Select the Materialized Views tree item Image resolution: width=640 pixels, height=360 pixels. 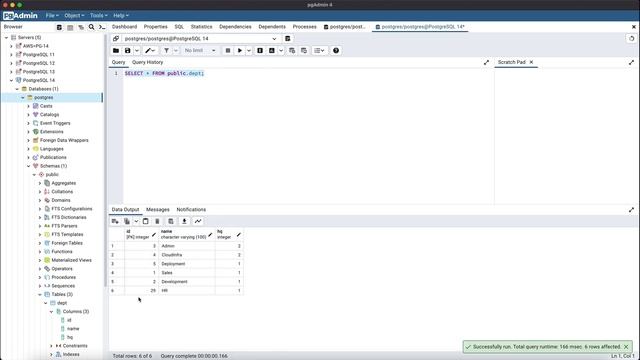(x=71, y=260)
